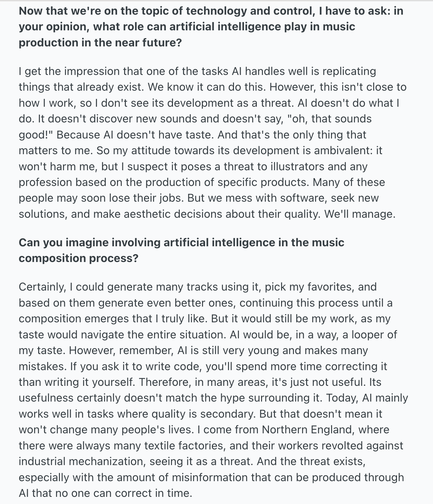The height and width of the screenshot is (504, 433).
Task: Click the bold question about AI in music production
Action: [211, 27]
